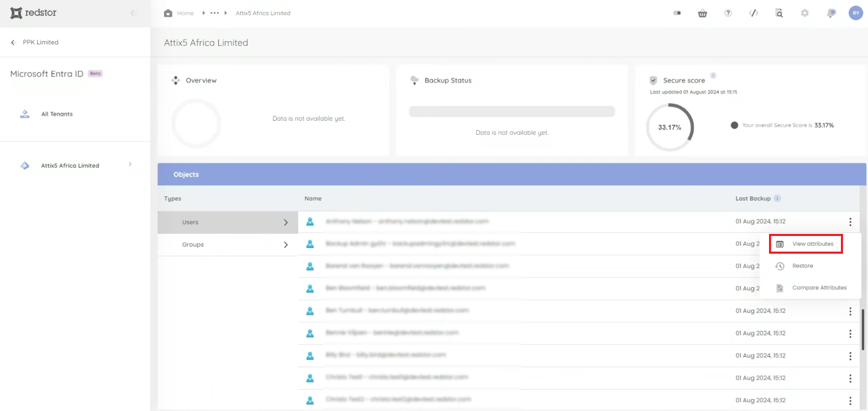Viewport: 868px width, 411px height.
Task: Click Barend van Rooyen user icon
Action: pos(310,266)
